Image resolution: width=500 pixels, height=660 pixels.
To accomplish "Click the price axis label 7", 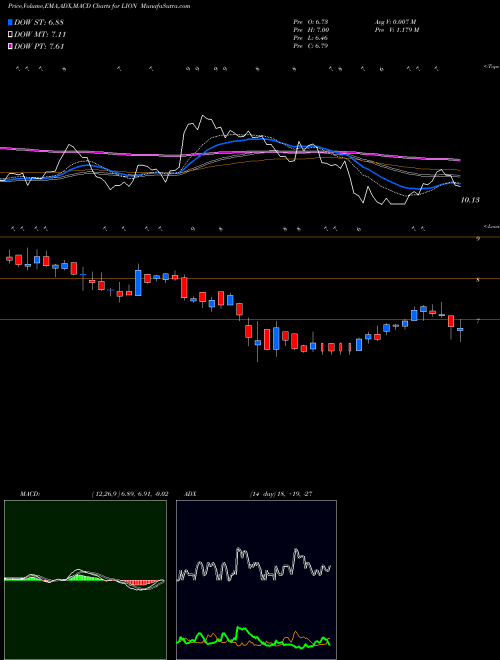I will pyautogui.click(x=478, y=321).
